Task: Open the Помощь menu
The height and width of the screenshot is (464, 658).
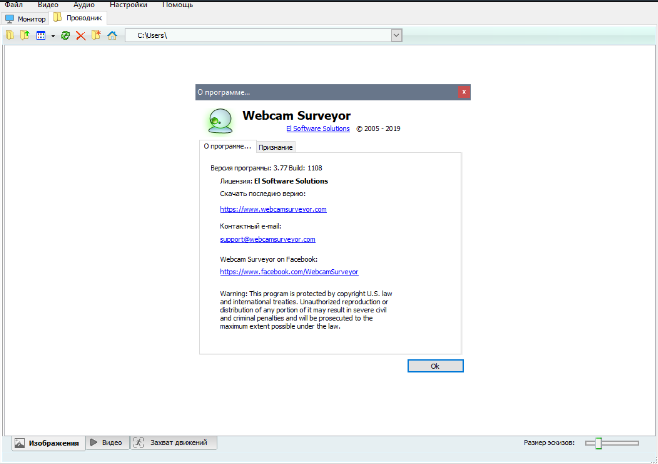Action: [x=178, y=5]
